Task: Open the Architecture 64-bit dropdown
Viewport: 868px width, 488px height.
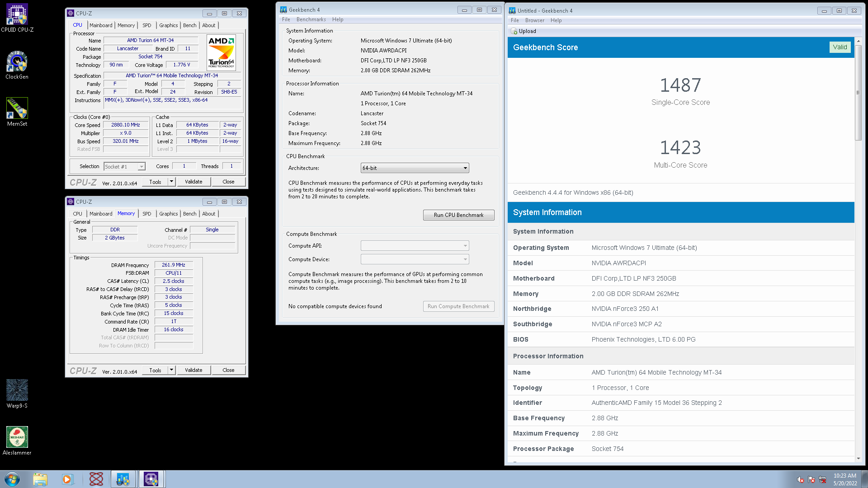Action: 415,168
